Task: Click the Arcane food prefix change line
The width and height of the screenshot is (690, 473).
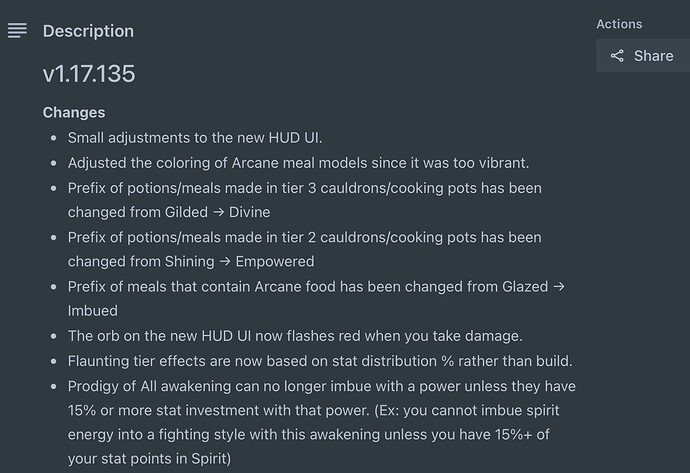Action: [316, 299]
